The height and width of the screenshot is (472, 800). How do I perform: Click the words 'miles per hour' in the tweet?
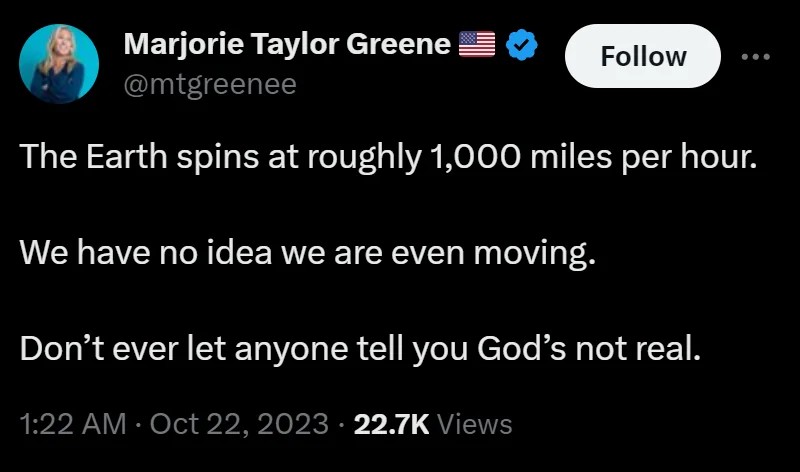pos(643,157)
